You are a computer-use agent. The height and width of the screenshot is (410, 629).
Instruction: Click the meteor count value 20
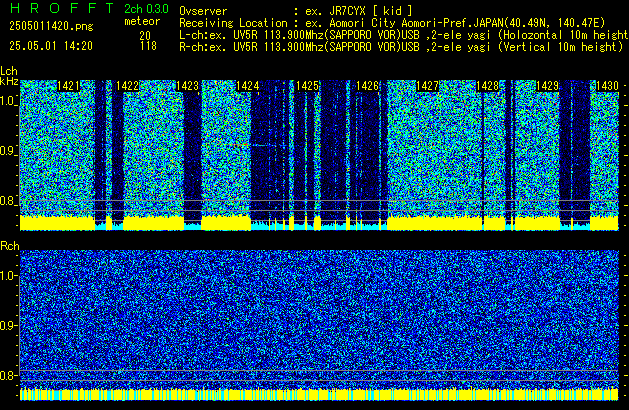(x=145, y=36)
